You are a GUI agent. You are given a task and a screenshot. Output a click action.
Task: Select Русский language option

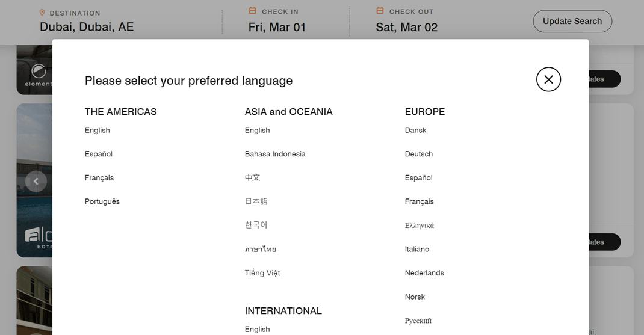pyautogui.click(x=418, y=321)
